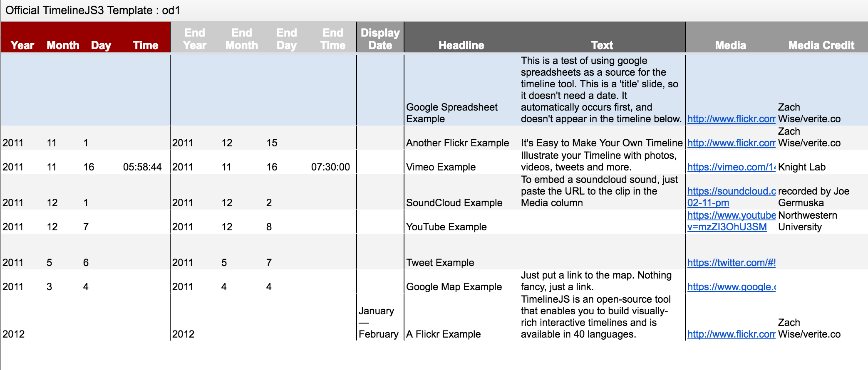Click the End Day column header
Viewport: 868px width, 370px height.
pos(287,39)
